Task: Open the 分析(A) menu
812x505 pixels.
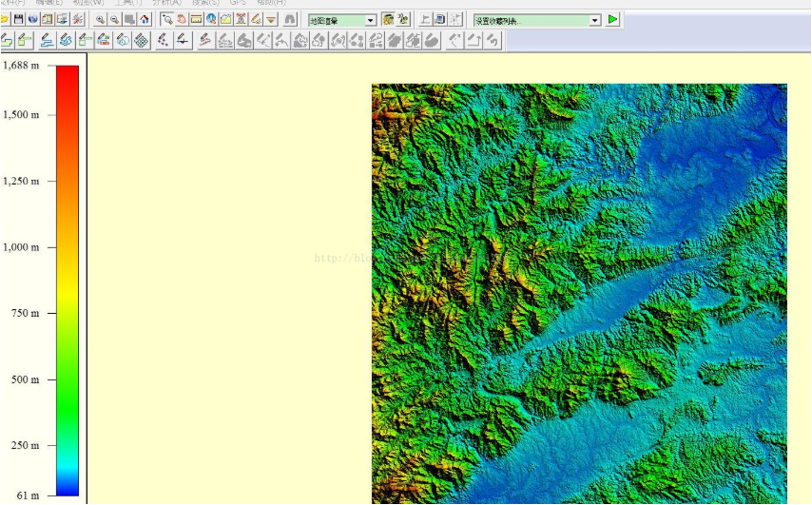Action: click(166, 3)
